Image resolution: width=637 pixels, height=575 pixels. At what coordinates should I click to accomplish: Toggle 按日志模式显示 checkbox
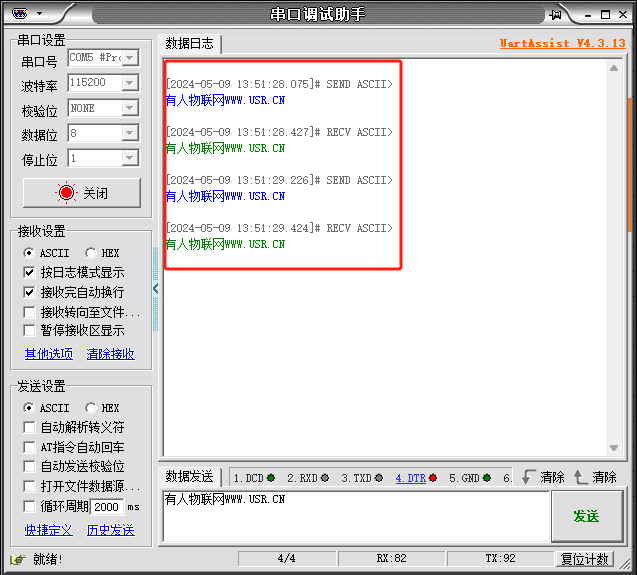(29, 272)
